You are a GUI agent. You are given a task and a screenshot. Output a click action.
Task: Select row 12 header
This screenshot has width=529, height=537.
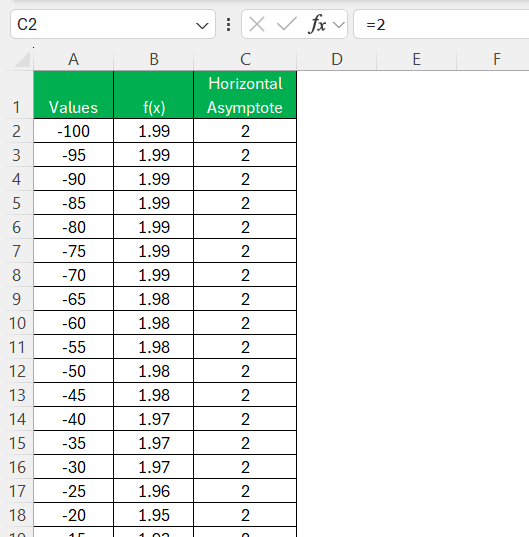[x=16, y=371]
